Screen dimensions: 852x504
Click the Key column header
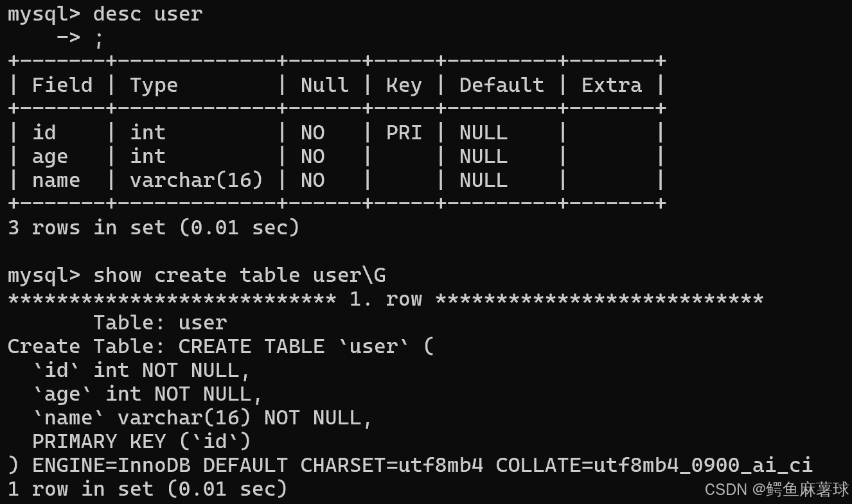404,86
